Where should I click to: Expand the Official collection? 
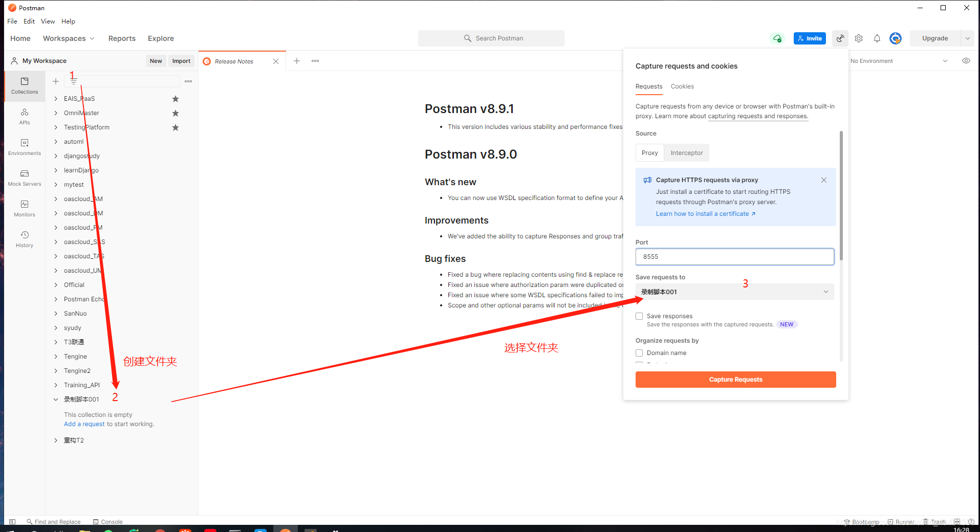click(x=56, y=285)
